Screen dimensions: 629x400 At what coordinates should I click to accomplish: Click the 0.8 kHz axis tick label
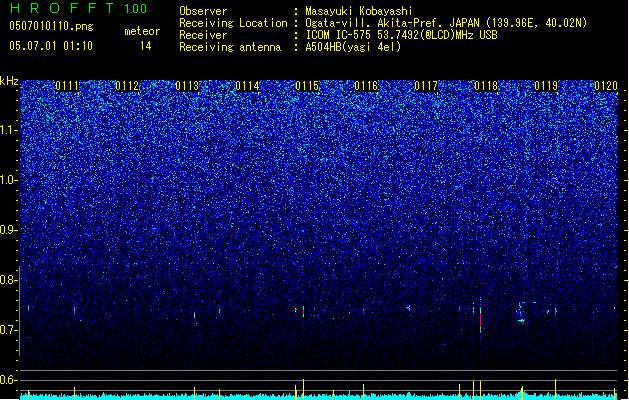click(x=8, y=280)
